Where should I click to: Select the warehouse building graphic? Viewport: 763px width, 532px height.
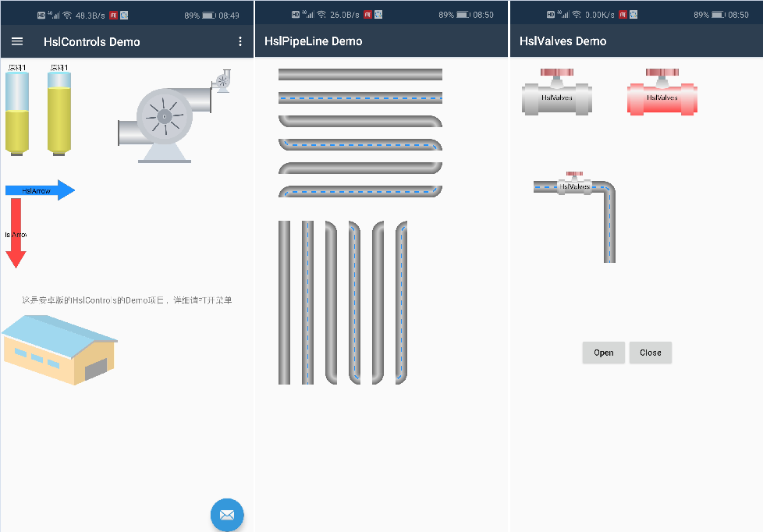pos(59,349)
